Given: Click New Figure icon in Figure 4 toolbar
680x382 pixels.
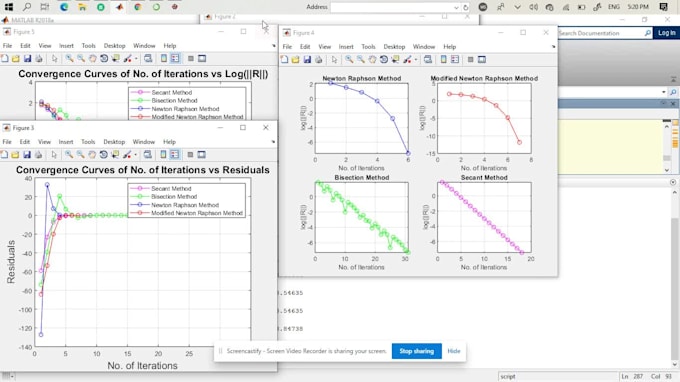Looking at the screenshot, I should (284, 59).
